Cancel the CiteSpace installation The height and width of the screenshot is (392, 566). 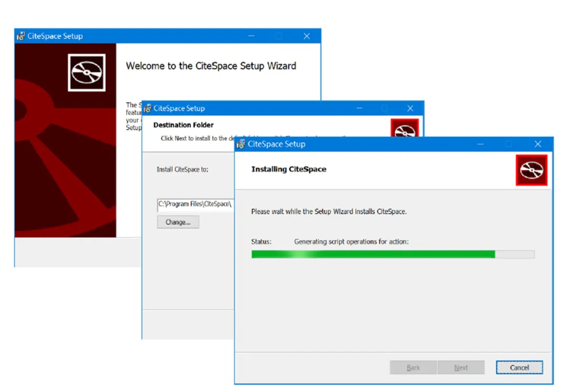519,367
